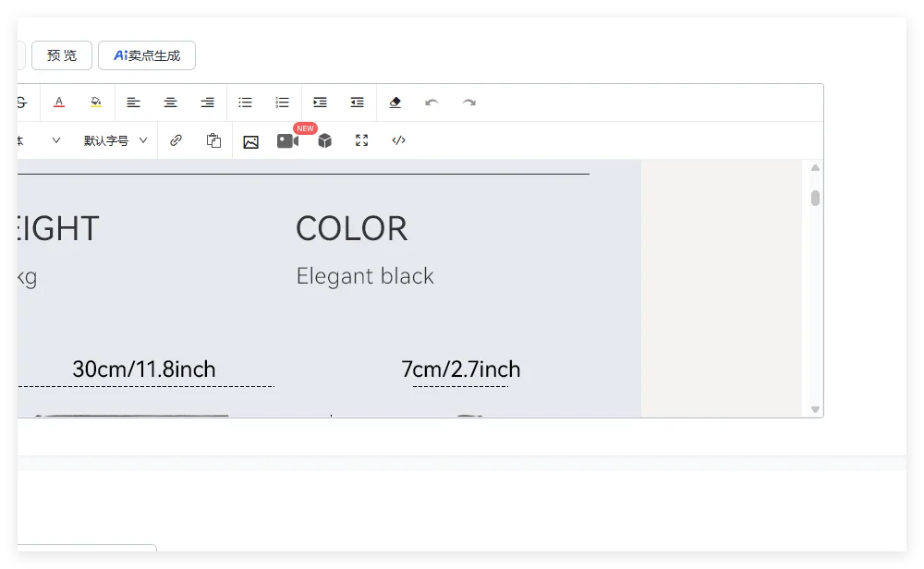Increase paragraph indent
This screenshot has height=569, width=924.
pos(320,103)
